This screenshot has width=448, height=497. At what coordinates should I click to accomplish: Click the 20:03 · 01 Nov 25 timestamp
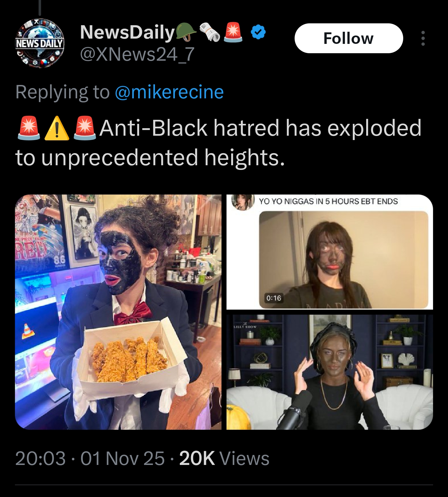coord(90,458)
